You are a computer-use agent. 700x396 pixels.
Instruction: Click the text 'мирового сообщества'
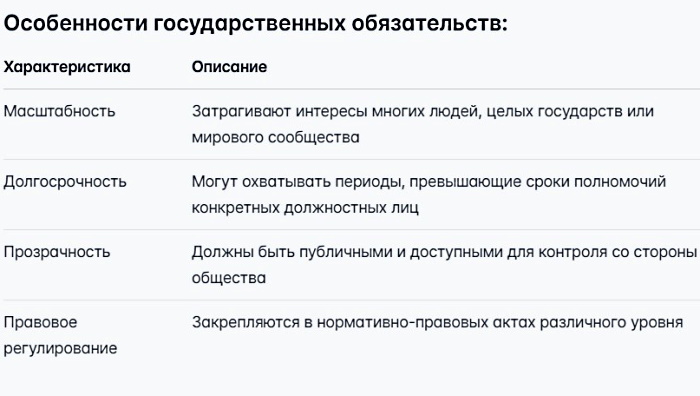point(275,137)
